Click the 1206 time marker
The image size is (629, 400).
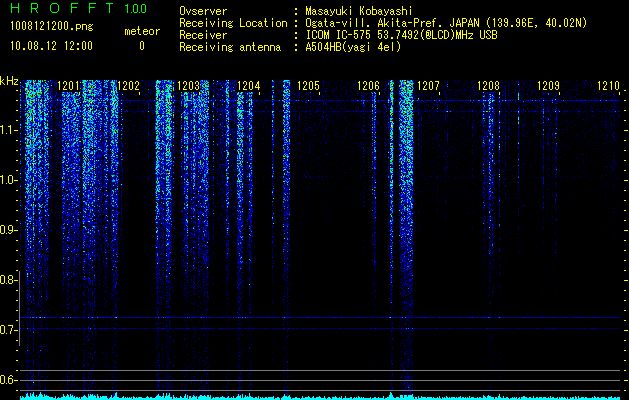[369, 86]
